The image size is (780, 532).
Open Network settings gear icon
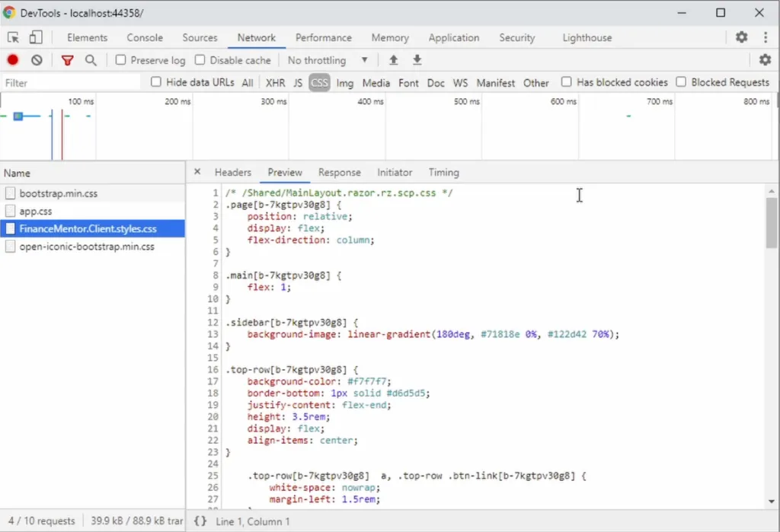tap(765, 60)
